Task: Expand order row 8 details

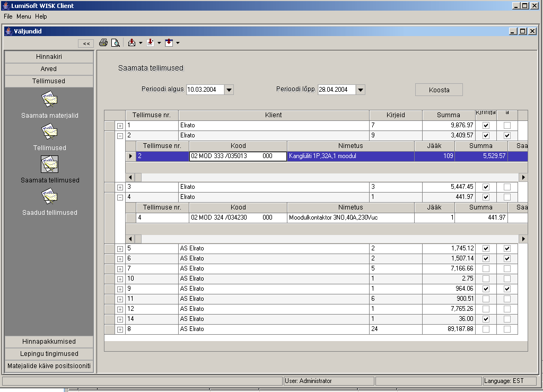Action: point(120,329)
